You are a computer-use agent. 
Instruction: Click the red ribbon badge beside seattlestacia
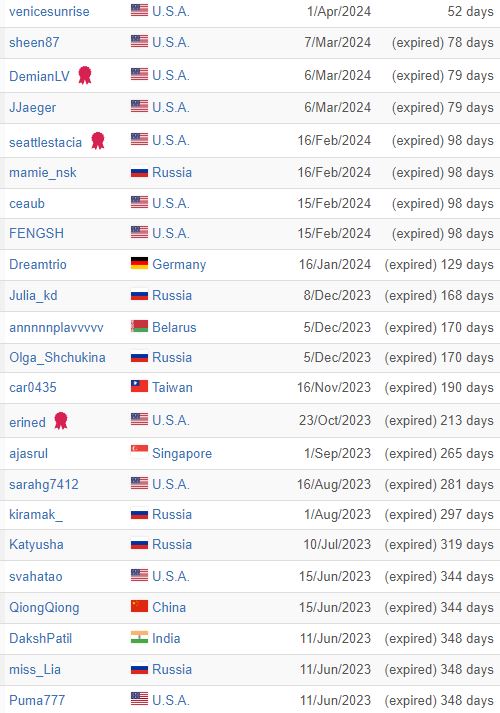pos(98,141)
